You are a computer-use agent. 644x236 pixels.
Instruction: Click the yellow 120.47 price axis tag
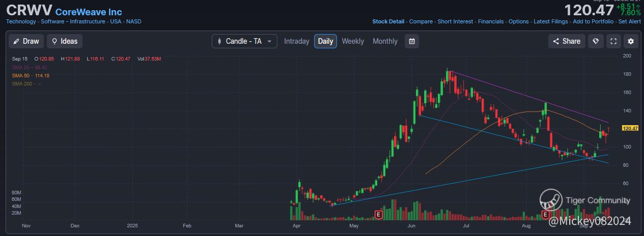click(630, 128)
